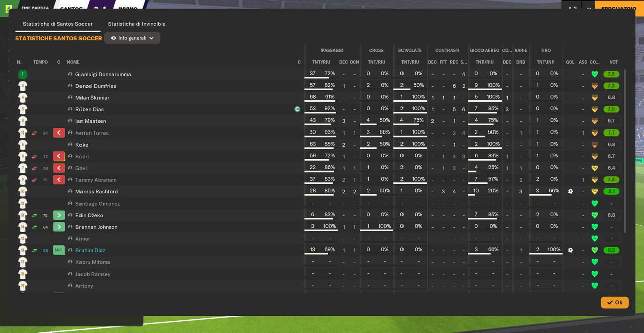
Task: Sort by the DRB column header
Action: coord(521,62)
